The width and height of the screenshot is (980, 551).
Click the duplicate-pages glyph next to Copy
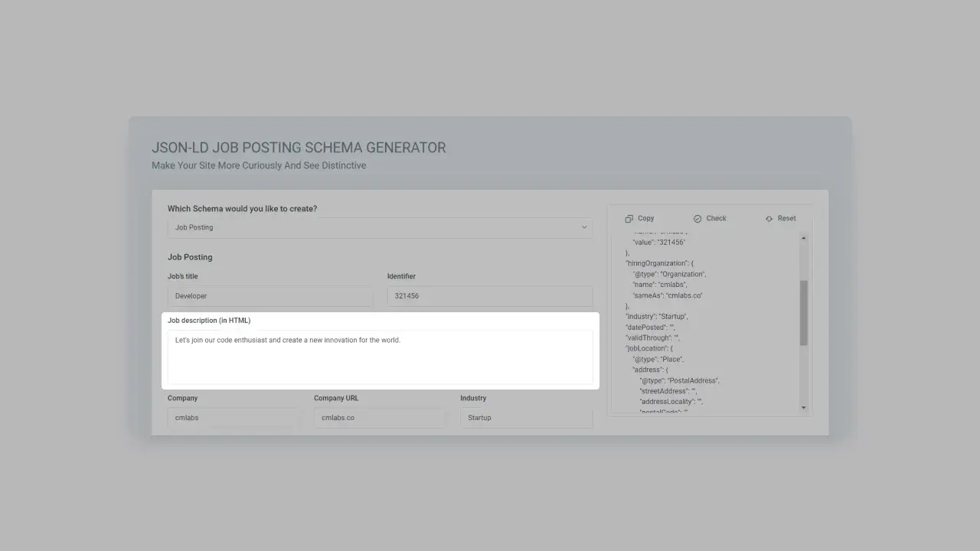click(x=628, y=218)
